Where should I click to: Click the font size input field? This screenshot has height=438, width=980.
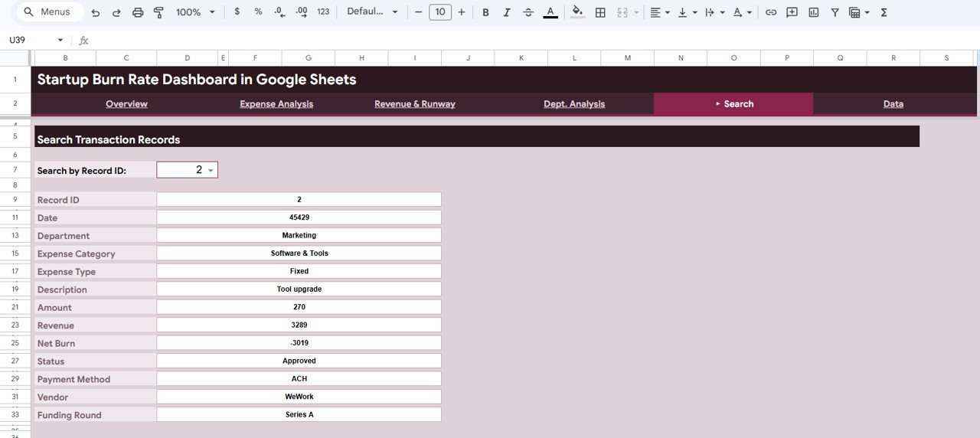pos(440,12)
